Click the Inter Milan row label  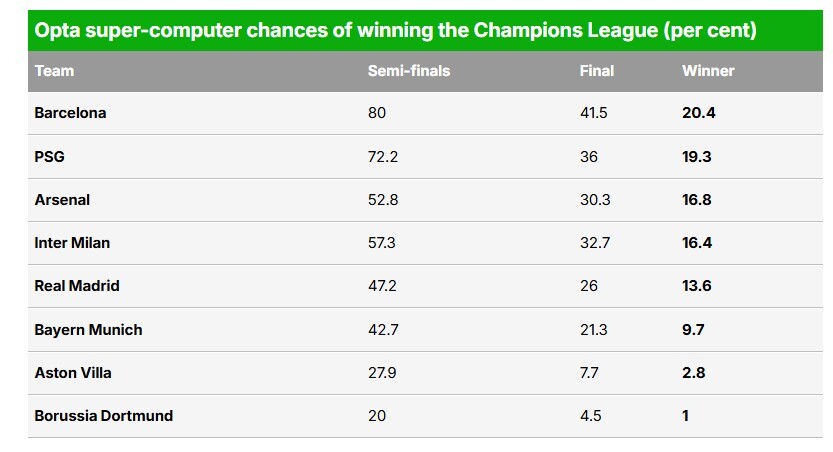[x=72, y=243]
